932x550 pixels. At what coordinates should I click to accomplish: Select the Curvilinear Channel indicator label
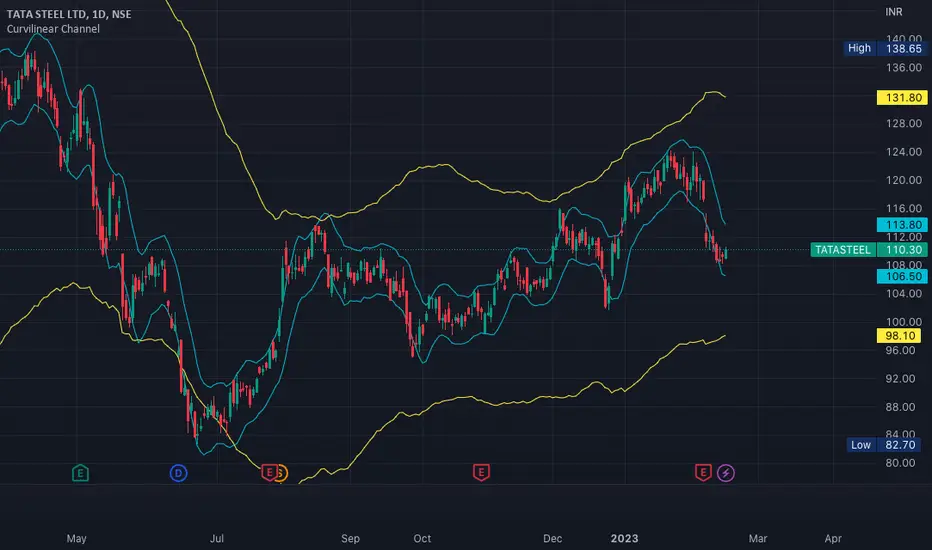(x=53, y=29)
